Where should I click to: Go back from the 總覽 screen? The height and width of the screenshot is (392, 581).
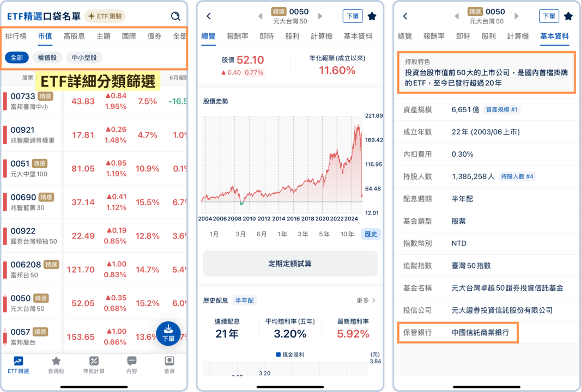point(209,16)
